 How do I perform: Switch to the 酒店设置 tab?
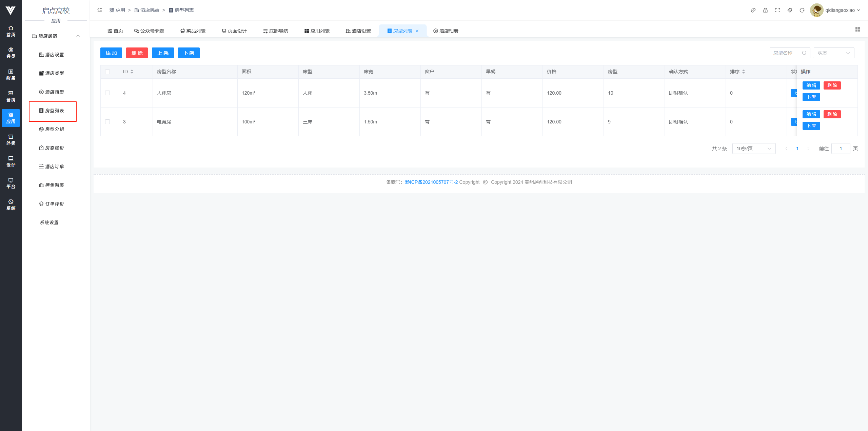tap(358, 31)
